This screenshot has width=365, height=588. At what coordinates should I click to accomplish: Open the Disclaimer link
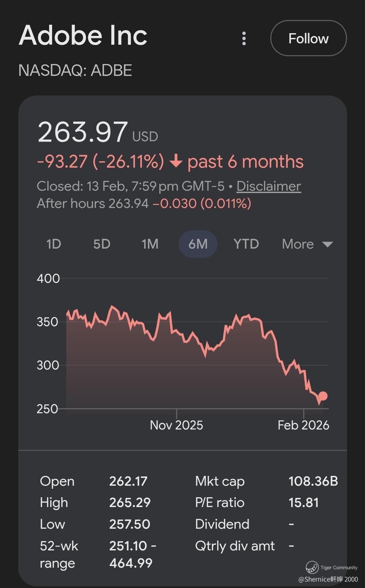pyautogui.click(x=269, y=186)
